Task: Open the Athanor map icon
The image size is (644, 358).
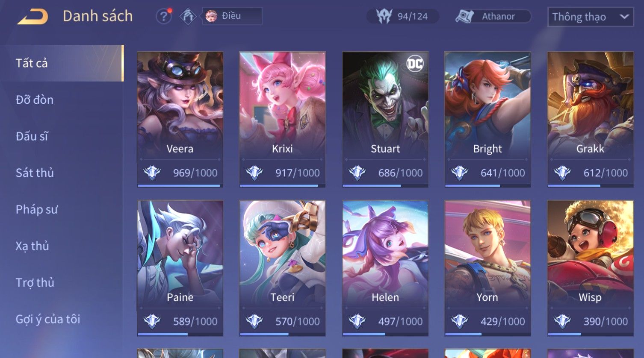Action: [464, 16]
